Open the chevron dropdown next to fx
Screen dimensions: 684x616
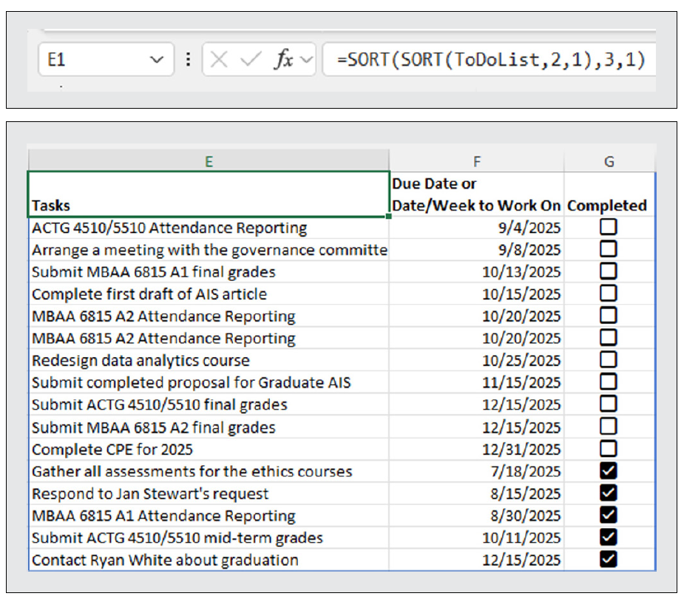(x=307, y=60)
